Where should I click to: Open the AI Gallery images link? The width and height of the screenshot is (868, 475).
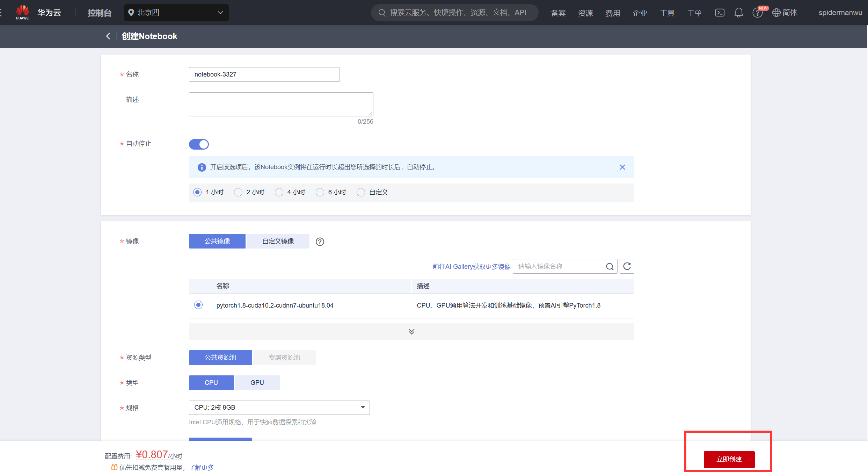(471, 267)
